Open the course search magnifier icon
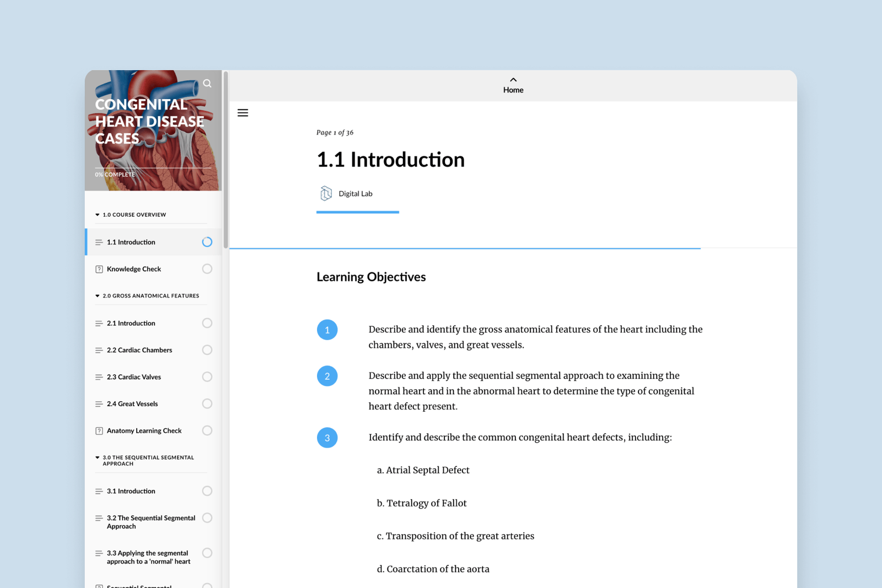Screen dimensions: 882x588 point(207,83)
